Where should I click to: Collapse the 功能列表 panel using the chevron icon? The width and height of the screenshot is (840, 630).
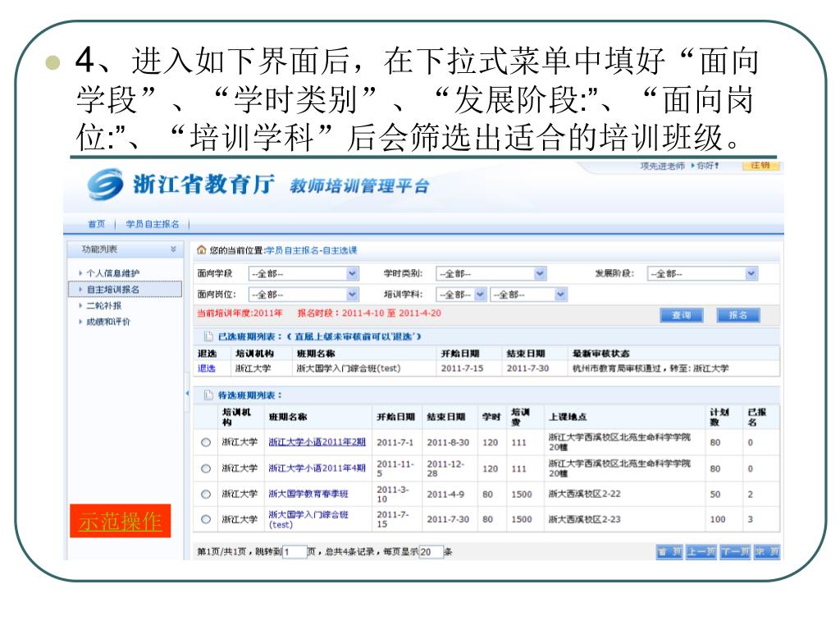pyautogui.click(x=173, y=249)
